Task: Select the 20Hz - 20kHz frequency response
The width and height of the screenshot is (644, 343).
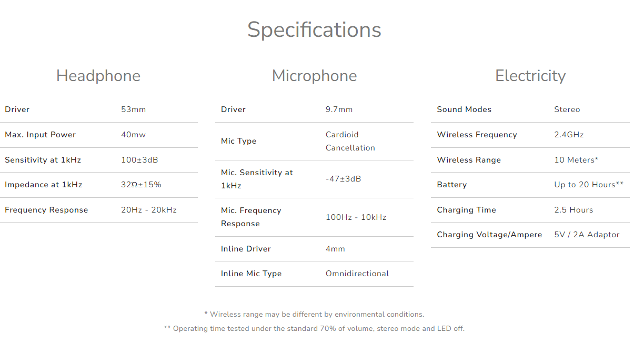Action: coord(149,210)
